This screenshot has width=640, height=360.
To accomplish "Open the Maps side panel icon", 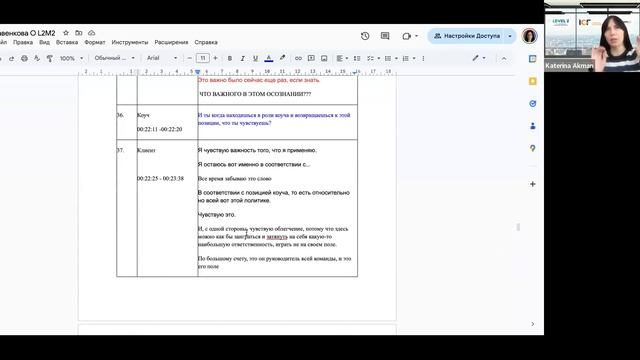I will point(533,148).
